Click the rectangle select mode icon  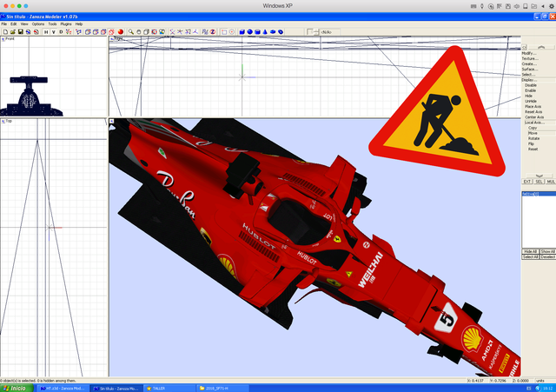click(224, 32)
